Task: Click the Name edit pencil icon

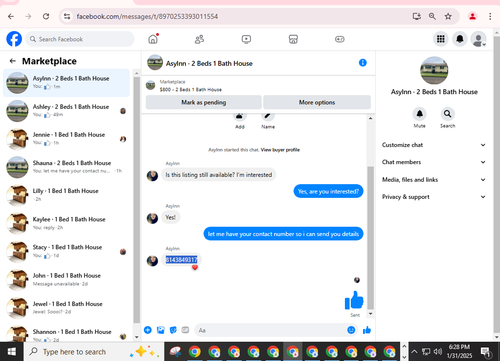Action: click(x=268, y=116)
